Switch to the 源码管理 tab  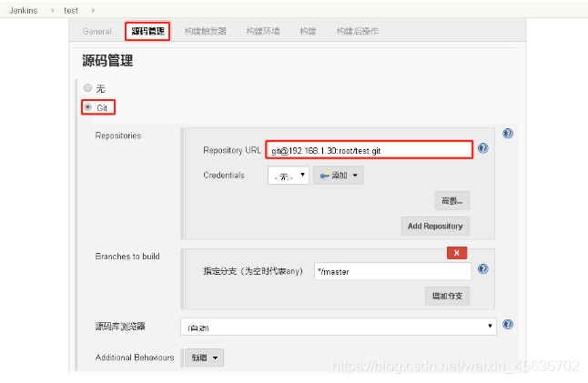(147, 31)
